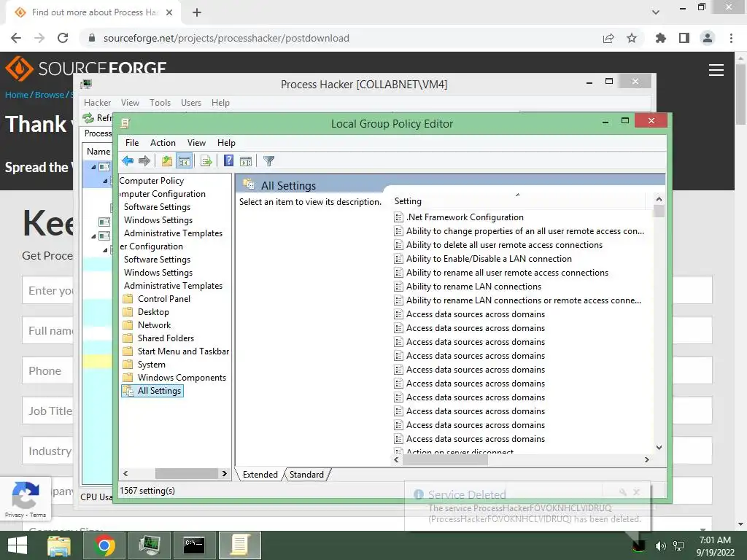The height and width of the screenshot is (560, 747).
Task: Click the Back arrow in Group Policy toolbar
Action: [128, 161]
